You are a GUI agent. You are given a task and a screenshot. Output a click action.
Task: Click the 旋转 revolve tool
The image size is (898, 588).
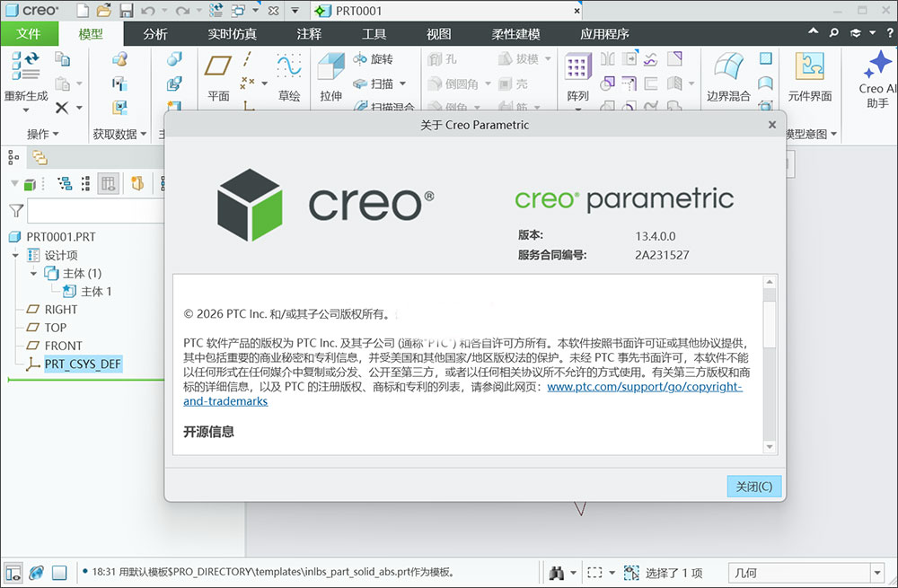(374, 59)
